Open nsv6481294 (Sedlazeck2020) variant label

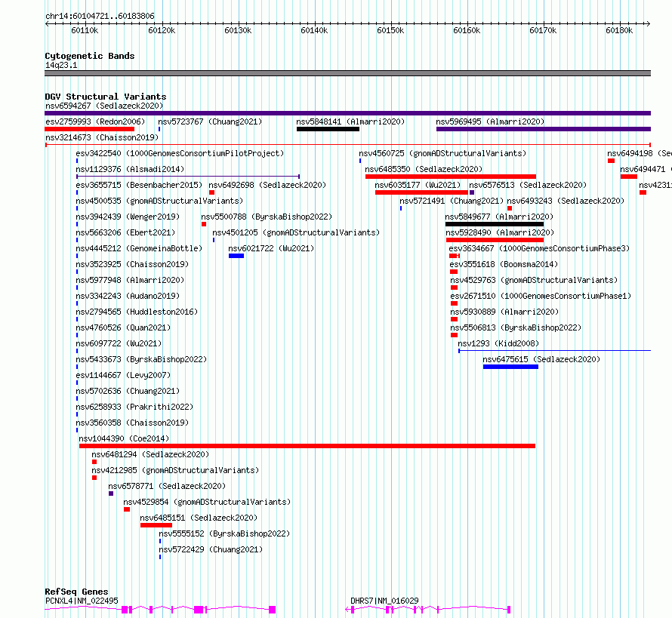point(150,454)
